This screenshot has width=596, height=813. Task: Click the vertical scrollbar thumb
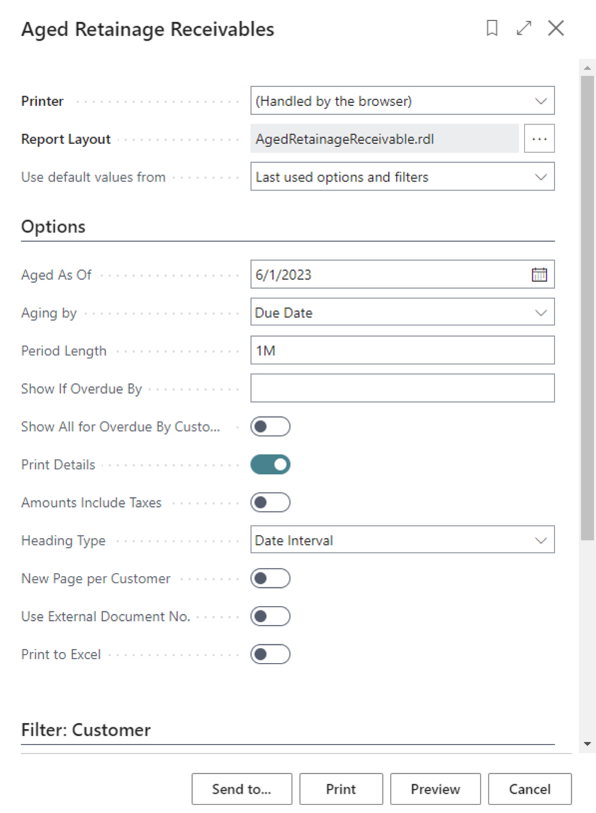click(587, 309)
